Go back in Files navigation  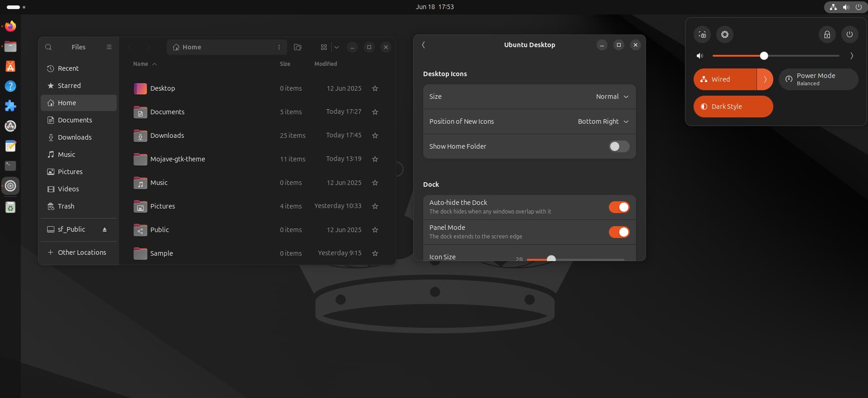pyautogui.click(x=130, y=47)
